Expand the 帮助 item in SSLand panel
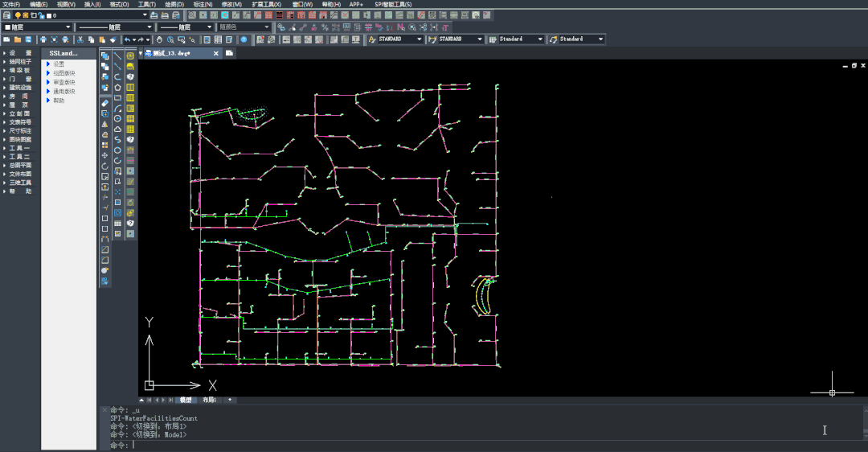This screenshot has width=868, height=452. pos(48,101)
